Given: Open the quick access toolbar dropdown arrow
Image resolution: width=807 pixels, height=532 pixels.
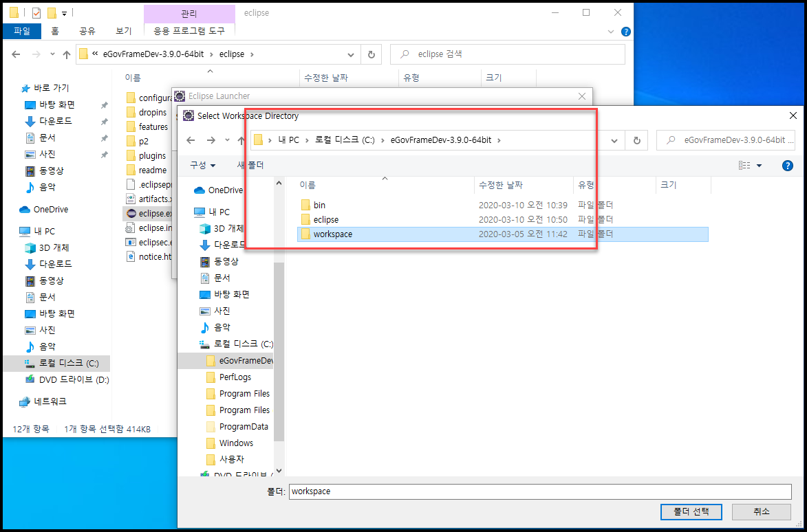Looking at the screenshot, I should 65,13.
